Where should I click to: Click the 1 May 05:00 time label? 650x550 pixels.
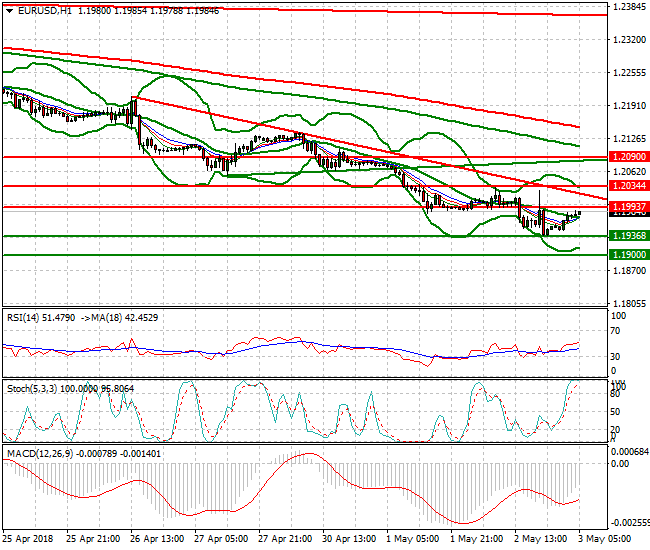coord(412,539)
